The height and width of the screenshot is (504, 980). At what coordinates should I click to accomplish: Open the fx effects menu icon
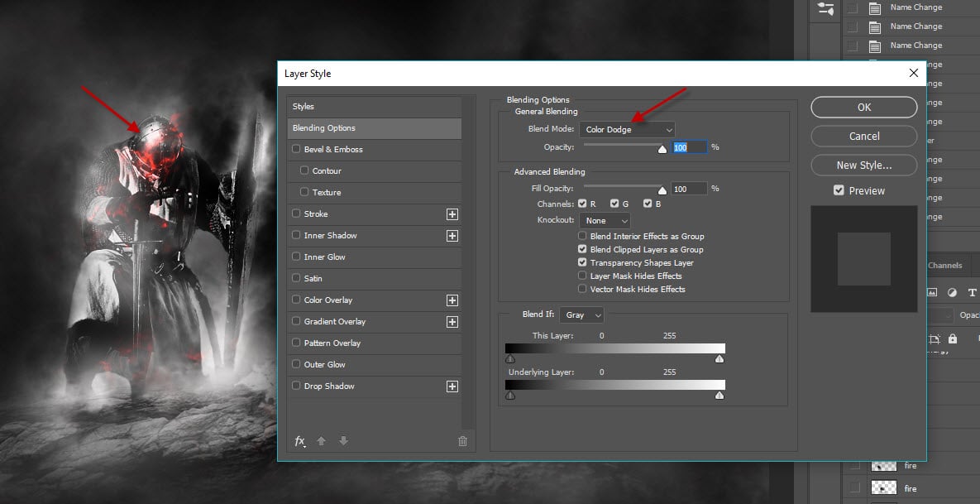[x=300, y=441]
